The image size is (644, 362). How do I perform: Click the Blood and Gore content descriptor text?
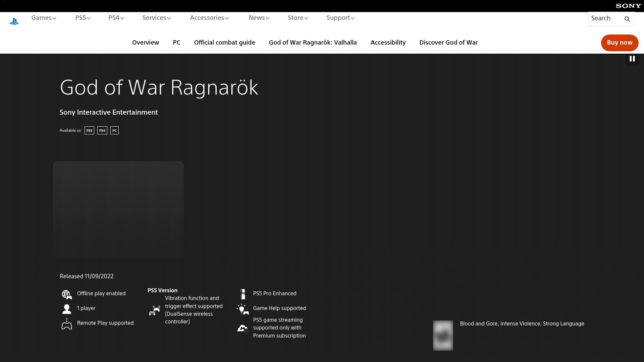click(522, 324)
